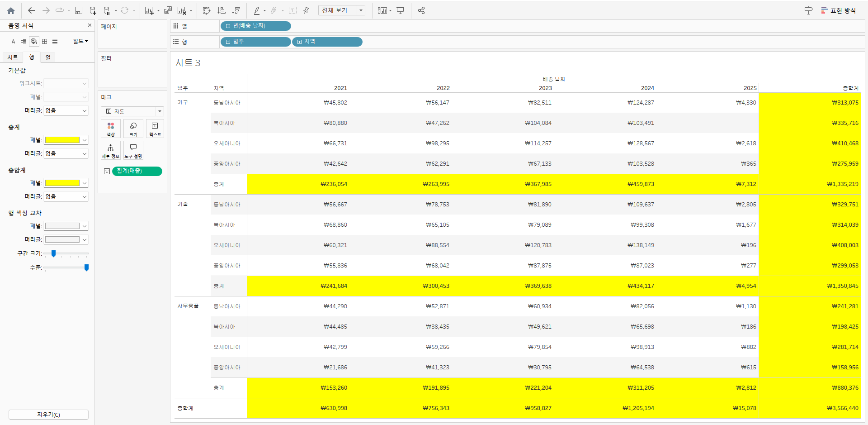
Task: Expand the 범주 pill on rows
Action: coord(228,42)
